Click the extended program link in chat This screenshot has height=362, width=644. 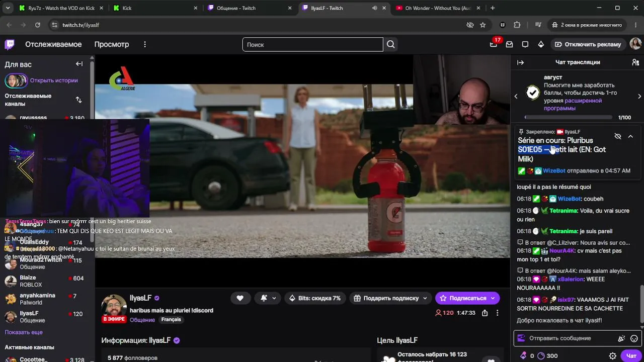pos(573,104)
